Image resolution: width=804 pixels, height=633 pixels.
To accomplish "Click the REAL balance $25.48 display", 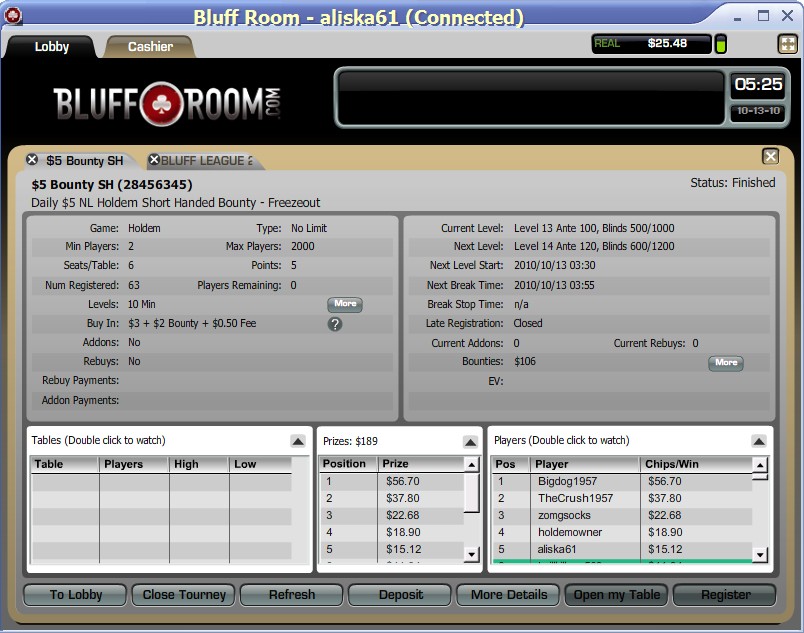I will coord(652,44).
